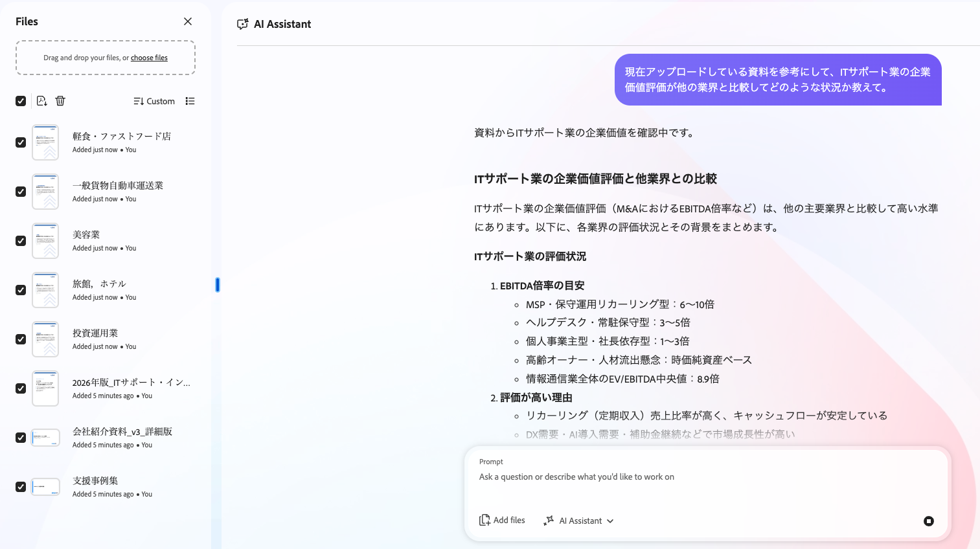This screenshot has width=980, height=549.
Task: Click the line 情報通信業全体のEV/EBITDA中央値：8.9倍
Action: [x=622, y=379]
